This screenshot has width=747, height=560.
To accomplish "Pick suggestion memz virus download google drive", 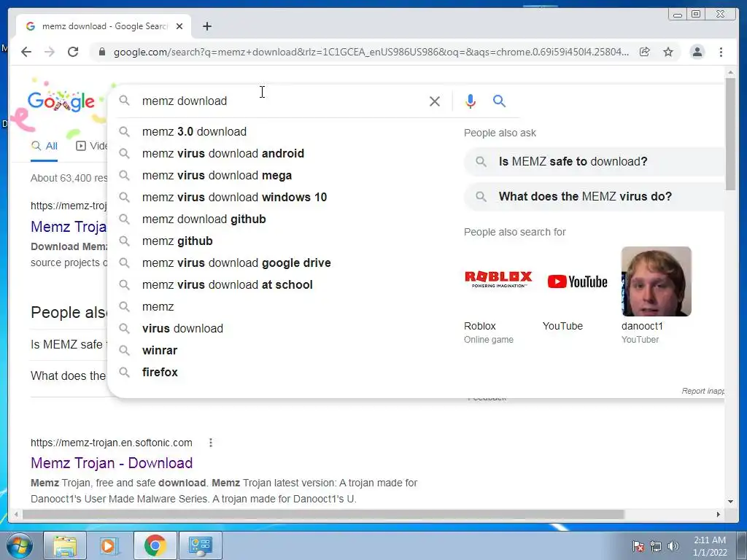I will click(236, 262).
